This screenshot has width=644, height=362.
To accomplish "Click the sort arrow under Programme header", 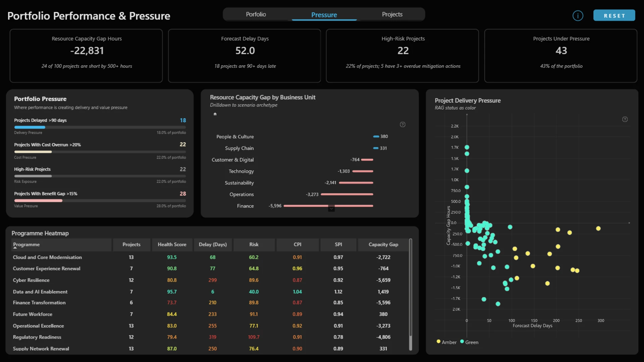I will (x=15, y=247).
